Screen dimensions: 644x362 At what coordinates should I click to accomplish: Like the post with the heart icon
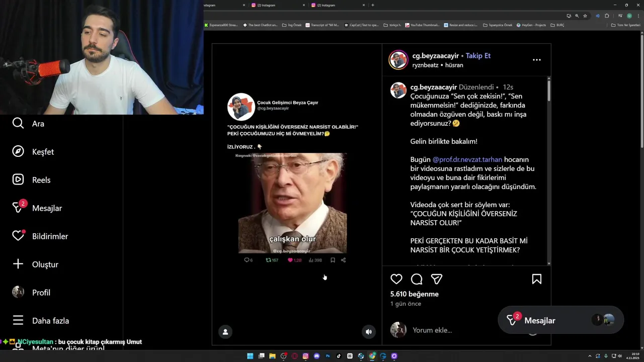click(396, 279)
